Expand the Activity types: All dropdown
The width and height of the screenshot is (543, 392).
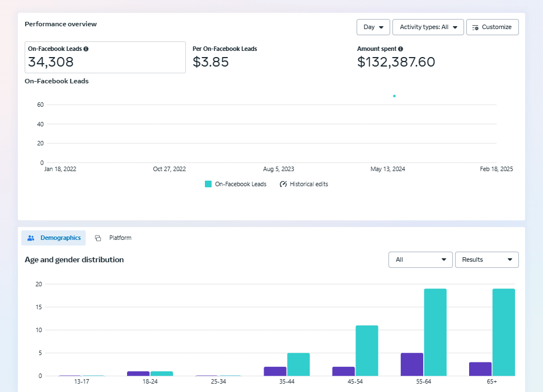(x=428, y=27)
